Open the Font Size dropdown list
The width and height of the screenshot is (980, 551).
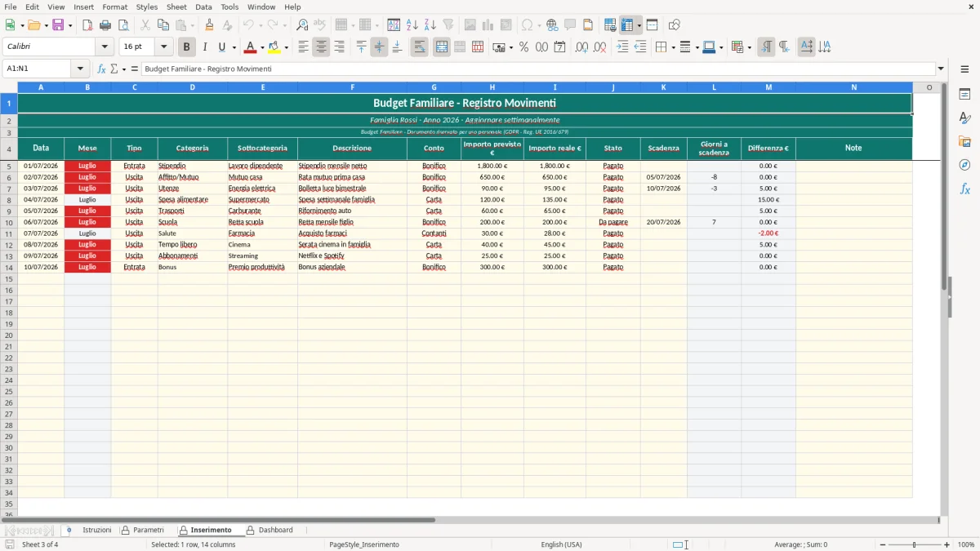click(x=164, y=47)
